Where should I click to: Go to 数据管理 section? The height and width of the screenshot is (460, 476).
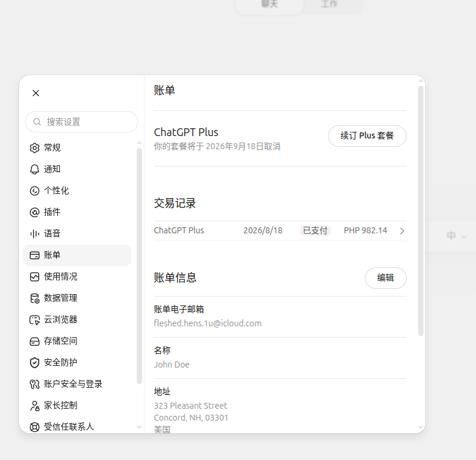pyautogui.click(x=77, y=298)
